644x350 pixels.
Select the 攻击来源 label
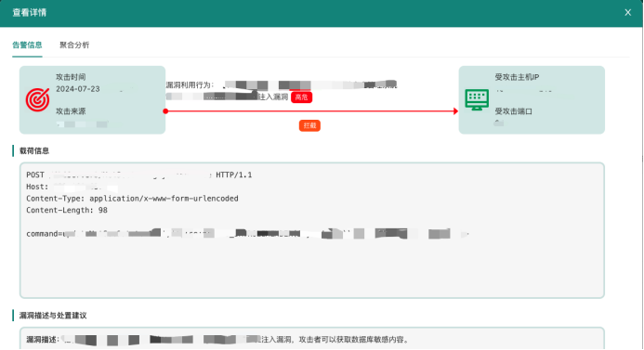coord(71,111)
